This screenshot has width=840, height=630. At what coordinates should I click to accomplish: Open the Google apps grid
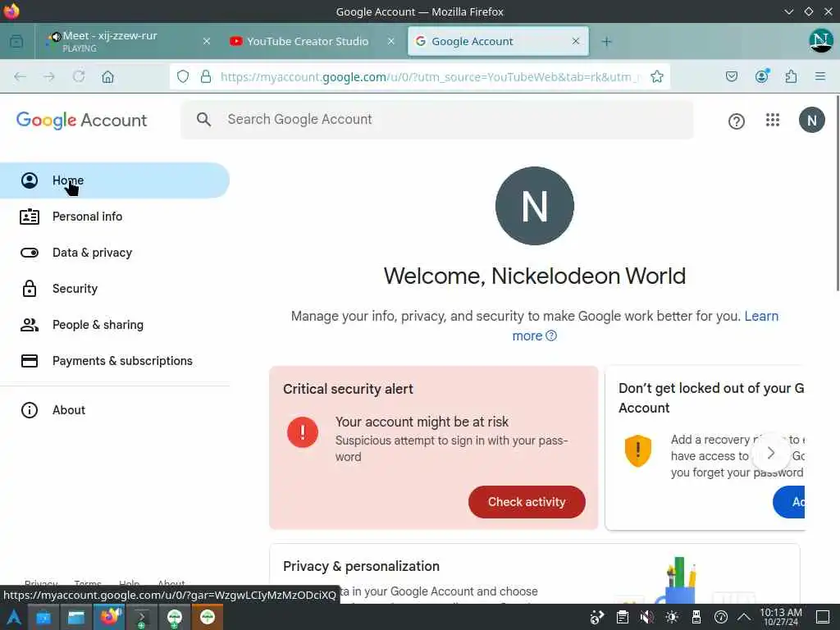point(773,120)
